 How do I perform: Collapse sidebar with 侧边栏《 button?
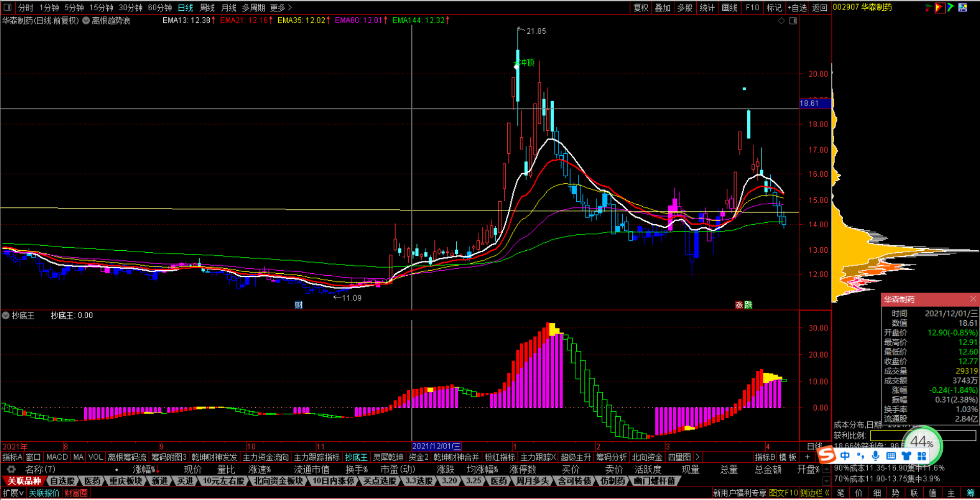coord(815,493)
